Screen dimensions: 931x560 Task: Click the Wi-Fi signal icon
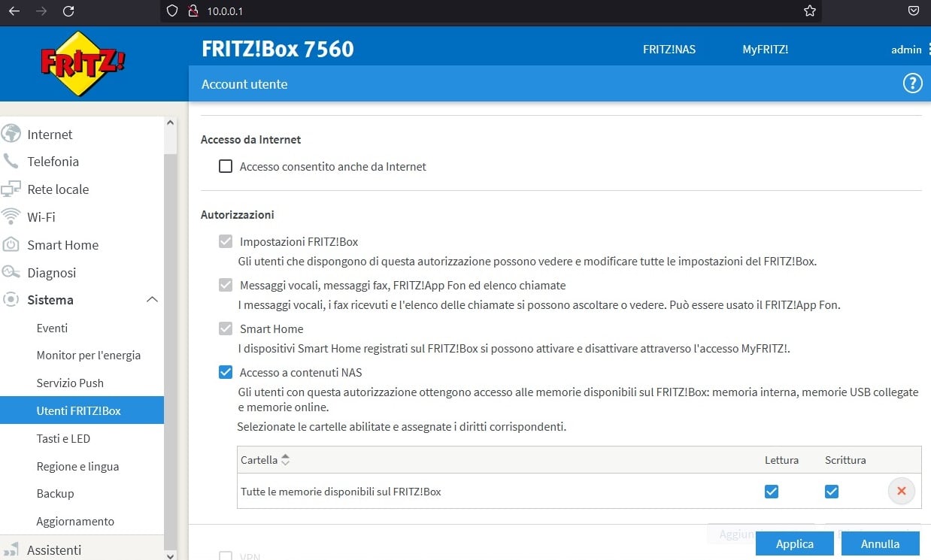pyautogui.click(x=11, y=217)
